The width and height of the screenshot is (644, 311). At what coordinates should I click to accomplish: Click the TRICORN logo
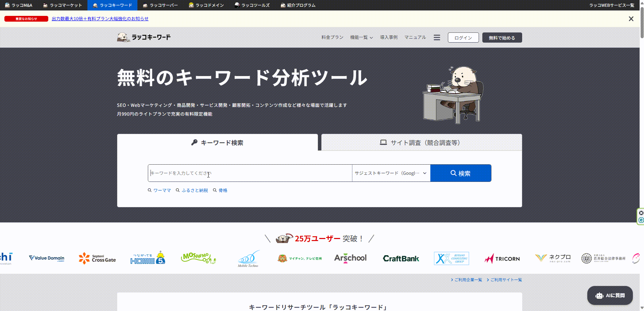[x=502, y=259]
